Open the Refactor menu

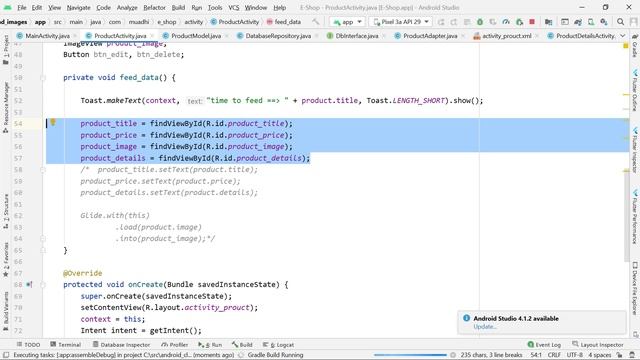154,7
